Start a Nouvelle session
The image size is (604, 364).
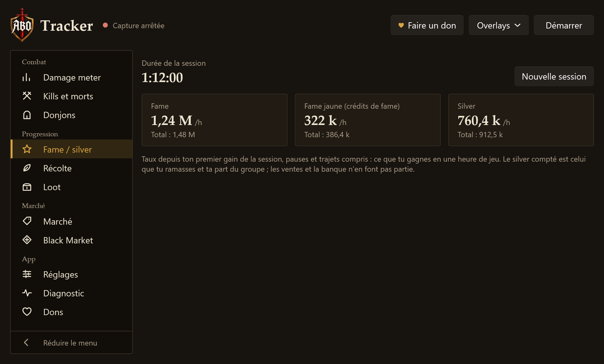(554, 76)
